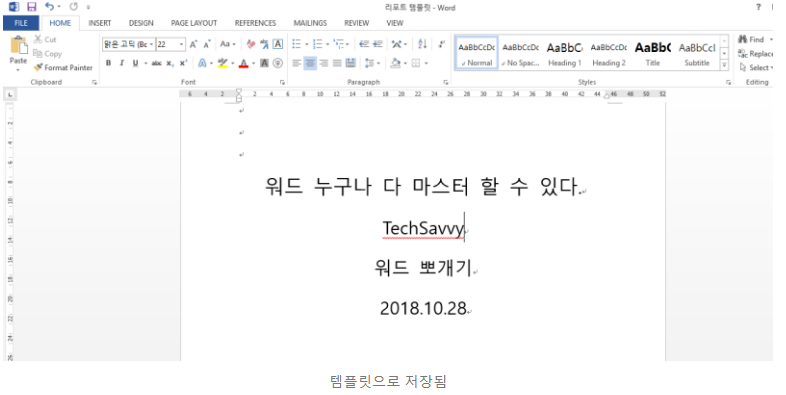Click the Align Right icon

(324, 63)
